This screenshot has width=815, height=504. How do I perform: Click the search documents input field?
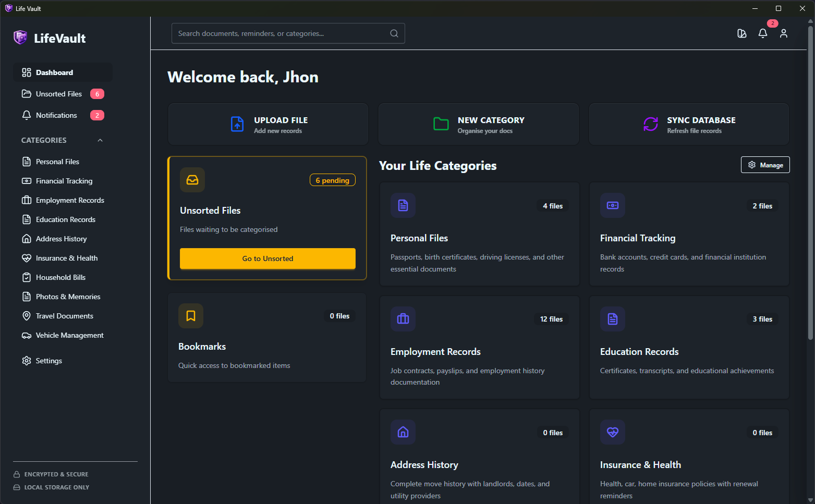pyautogui.click(x=282, y=33)
